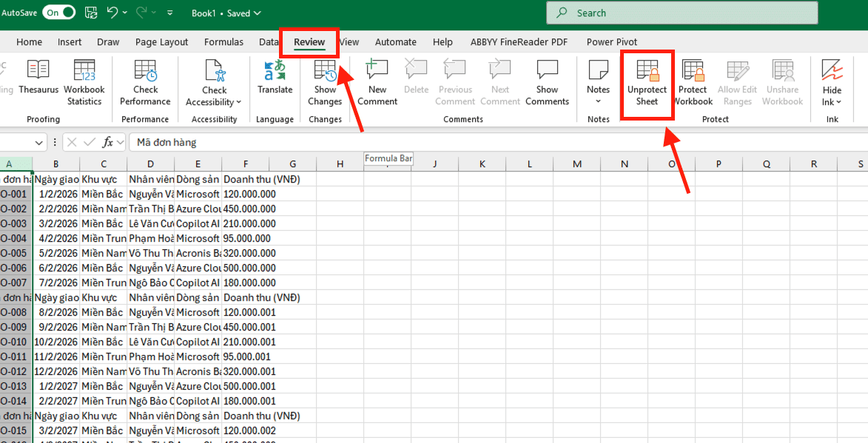
Task: Open Workbook Statistics
Action: tap(84, 83)
